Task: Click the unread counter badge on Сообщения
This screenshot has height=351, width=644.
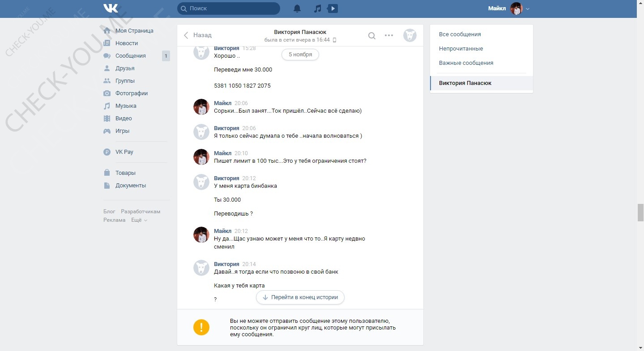Action: pos(166,56)
